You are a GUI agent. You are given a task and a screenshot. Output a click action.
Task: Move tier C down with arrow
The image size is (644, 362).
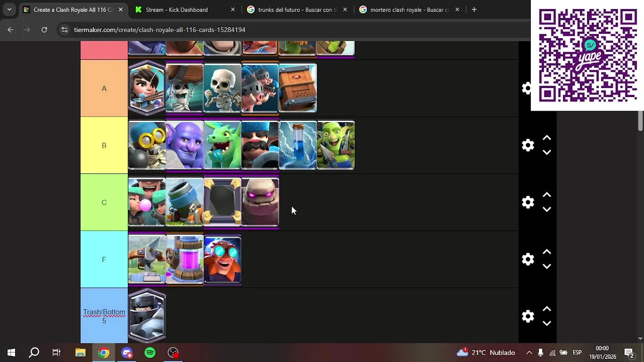click(547, 209)
